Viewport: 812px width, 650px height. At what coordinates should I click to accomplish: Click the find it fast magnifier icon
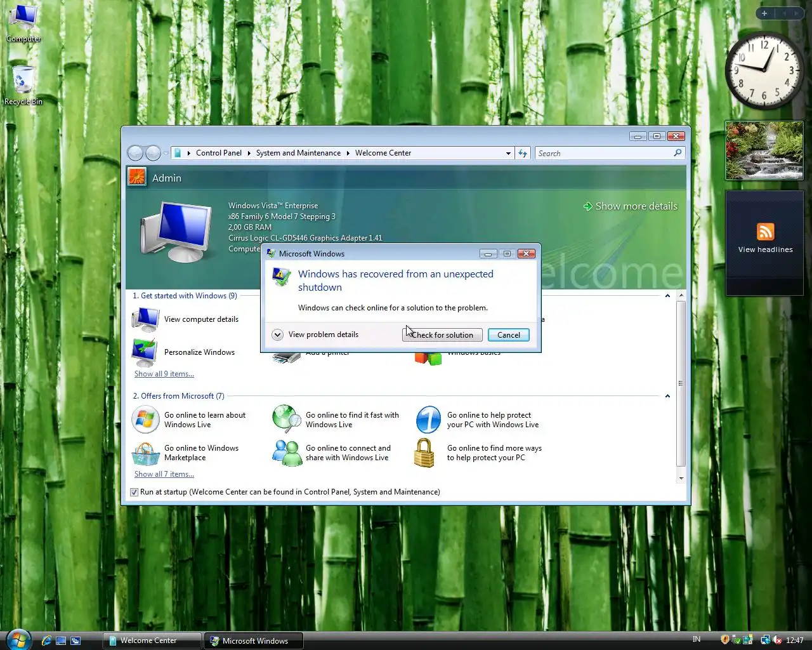[287, 420]
